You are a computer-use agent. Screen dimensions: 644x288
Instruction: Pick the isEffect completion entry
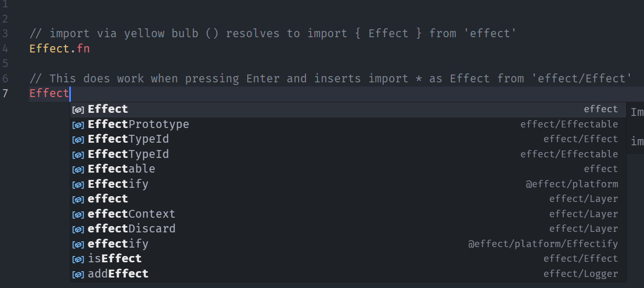point(114,259)
